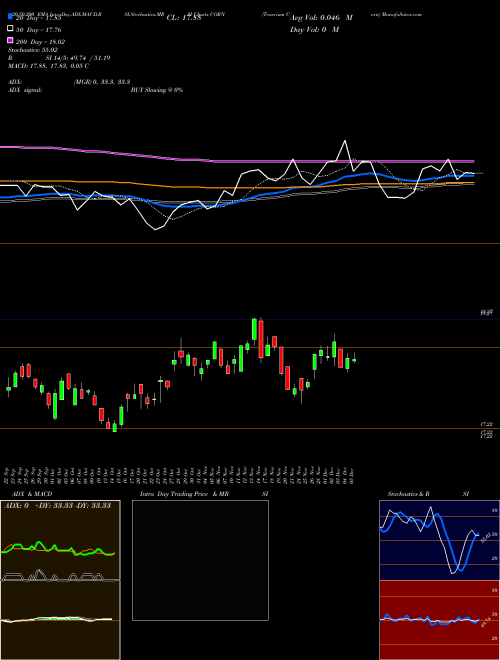Viewport: 500px width, 660px height.
Task: Click the 'BUY Slowing @ 0%' signal text
Action: click(157, 90)
